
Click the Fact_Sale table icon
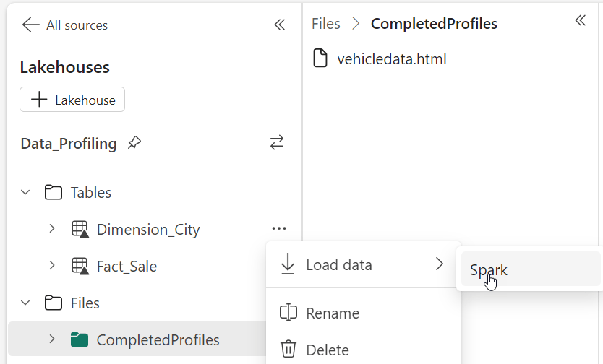pos(80,266)
